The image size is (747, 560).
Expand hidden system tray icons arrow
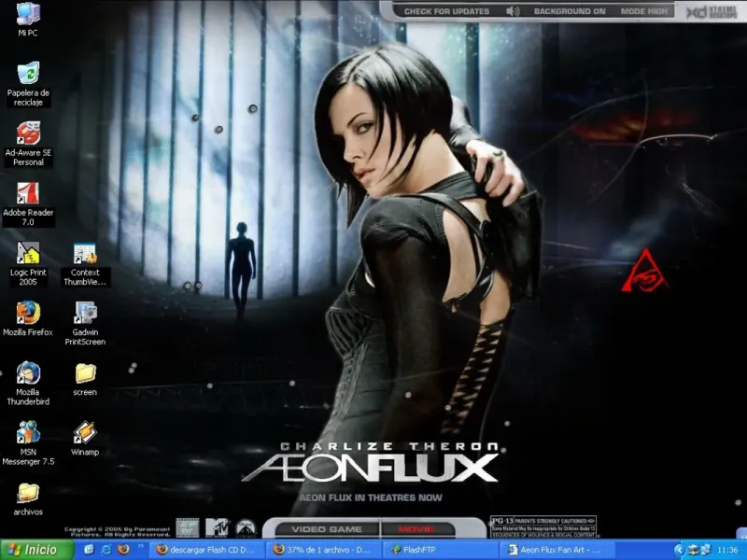tap(680, 551)
